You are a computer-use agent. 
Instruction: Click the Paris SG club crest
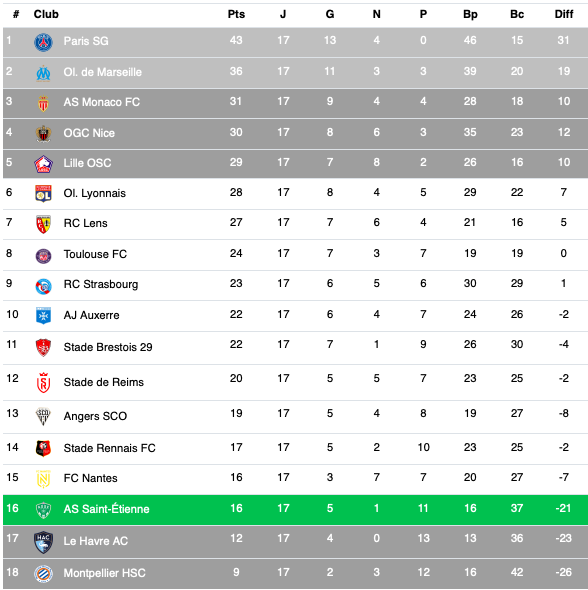point(43,42)
